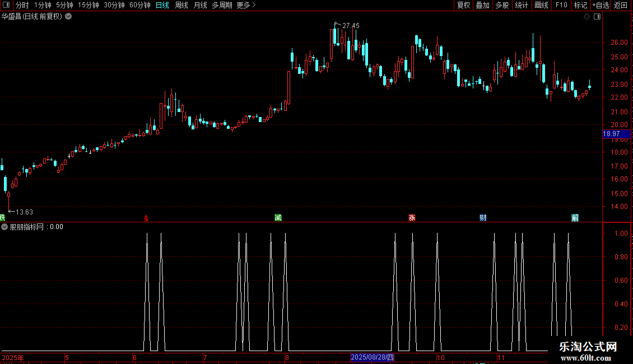Click the 股朋指标网 indicator label
633x364 pixels.
coord(27,227)
